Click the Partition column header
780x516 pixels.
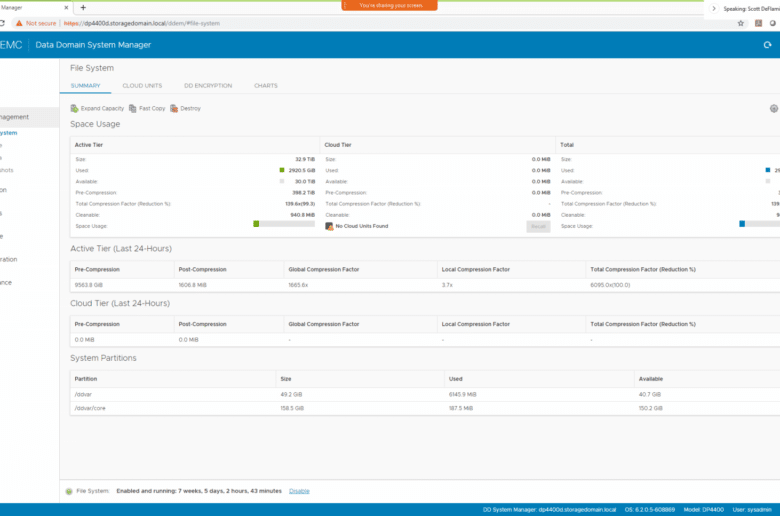pyautogui.click(x=86, y=379)
